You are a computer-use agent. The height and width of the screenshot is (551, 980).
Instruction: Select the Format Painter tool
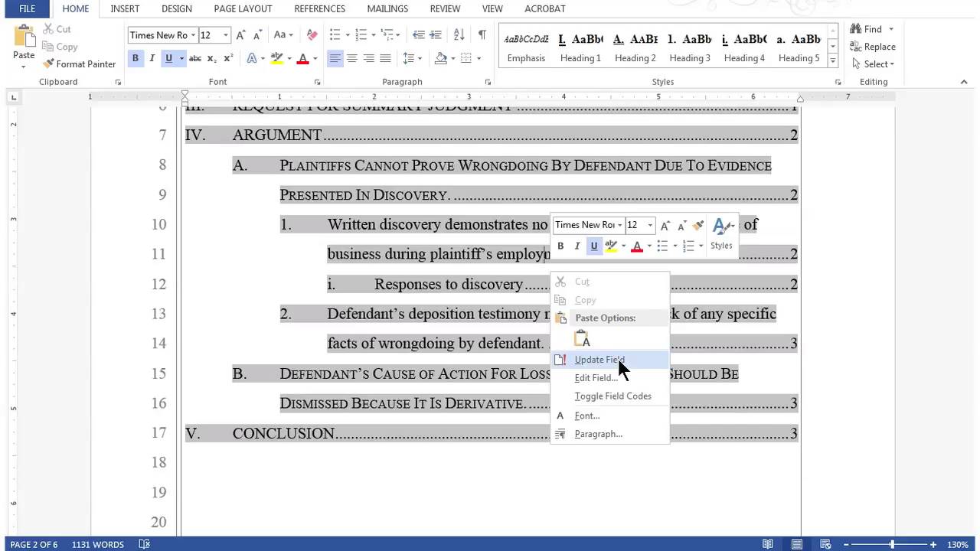(80, 64)
